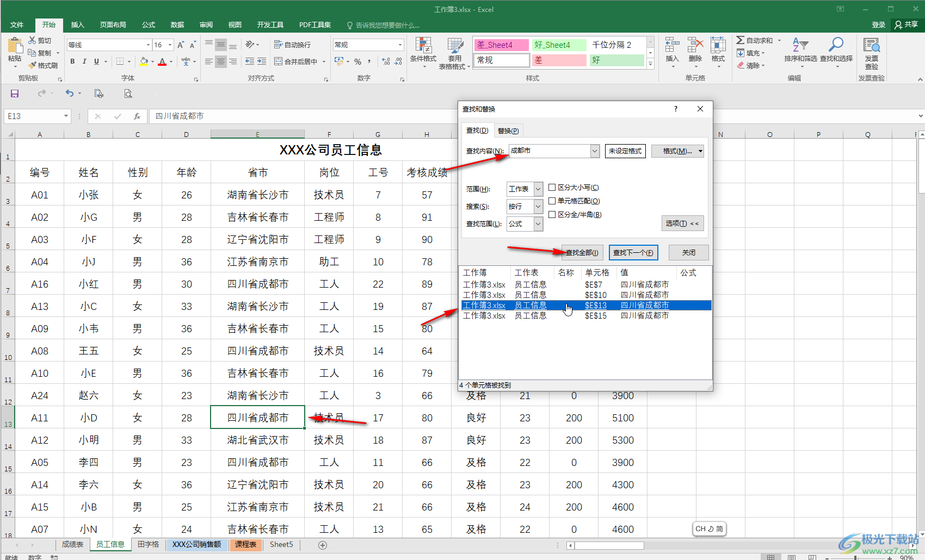Save the workbook from quick access toolbar

tap(15, 94)
